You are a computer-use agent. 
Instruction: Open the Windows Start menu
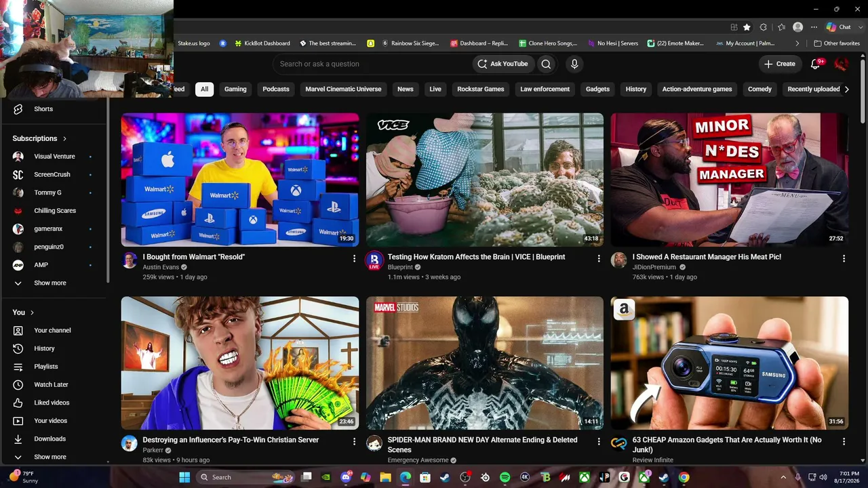tap(184, 477)
